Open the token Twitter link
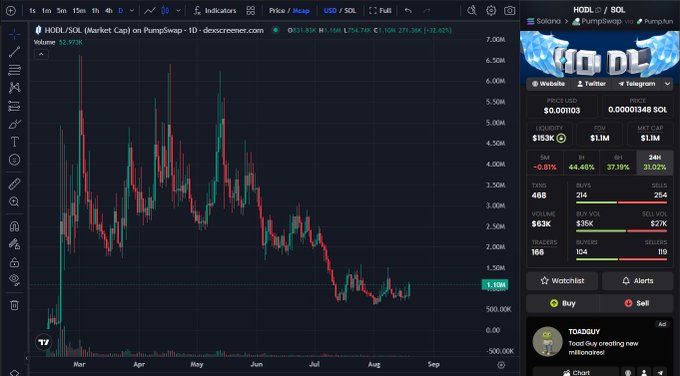Viewport: 680px width, 376px height. pos(592,84)
